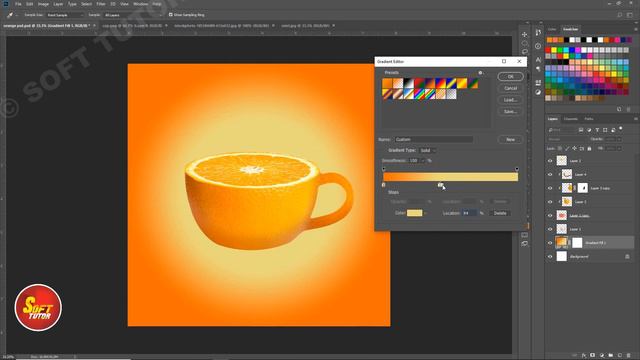Image resolution: width=640 pixels, height=360 pixels.
Task: Click the add layer mask icon
Action: coord(593,356)
